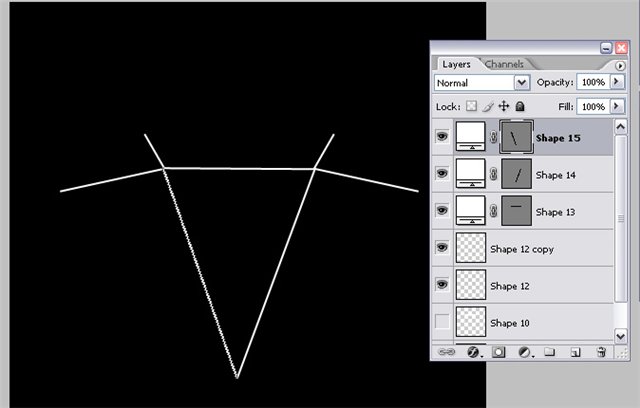Select the Shape 15 layer name

(558, 138)
